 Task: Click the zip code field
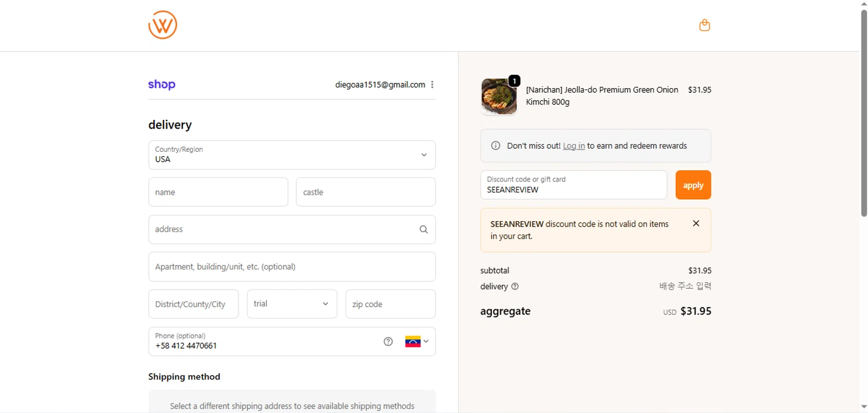coord(390,304)
